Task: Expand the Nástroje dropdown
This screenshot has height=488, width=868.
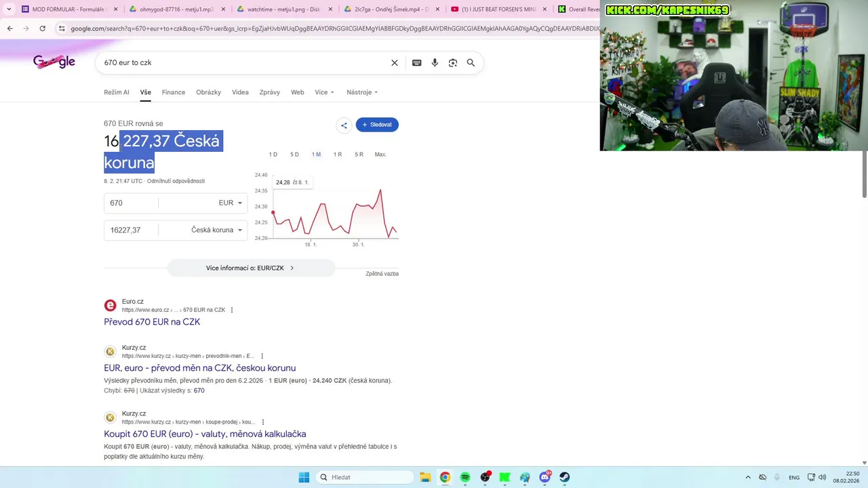Action: click(362, 92)
